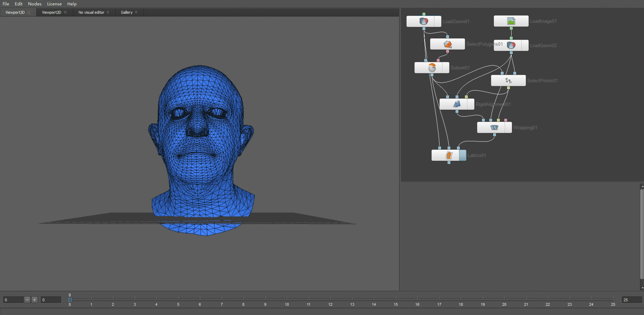Screen dimensions: 644x315
Task: Open the File menu
Action: [6, 4]
